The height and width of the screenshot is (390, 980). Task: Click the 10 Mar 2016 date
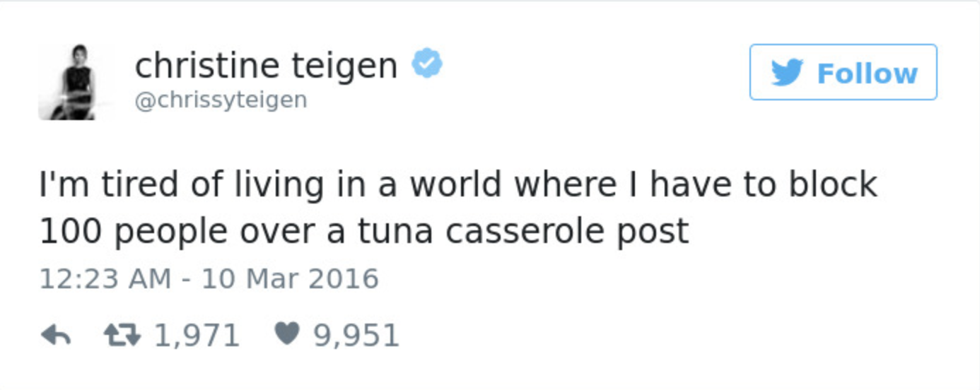click(x=290, y=278)
